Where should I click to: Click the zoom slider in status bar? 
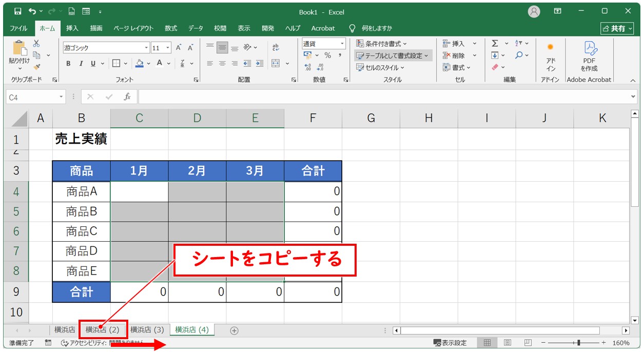(579, 343)
